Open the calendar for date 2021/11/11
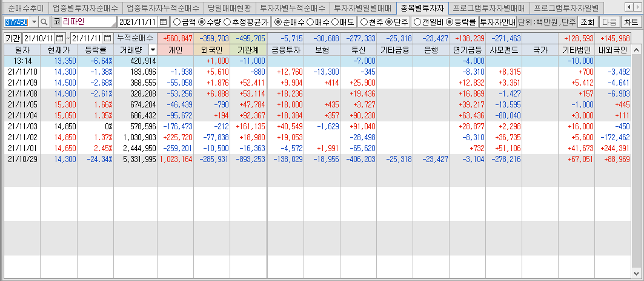 tap(164, 22)
